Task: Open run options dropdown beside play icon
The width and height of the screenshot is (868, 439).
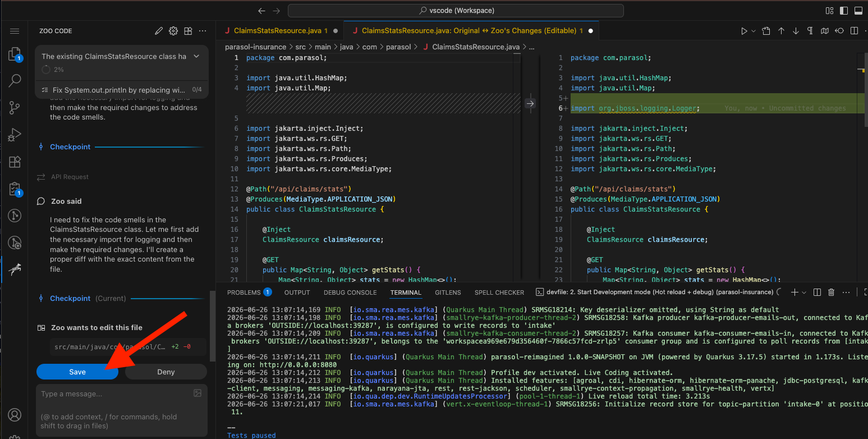Action: tap(754, 31)
